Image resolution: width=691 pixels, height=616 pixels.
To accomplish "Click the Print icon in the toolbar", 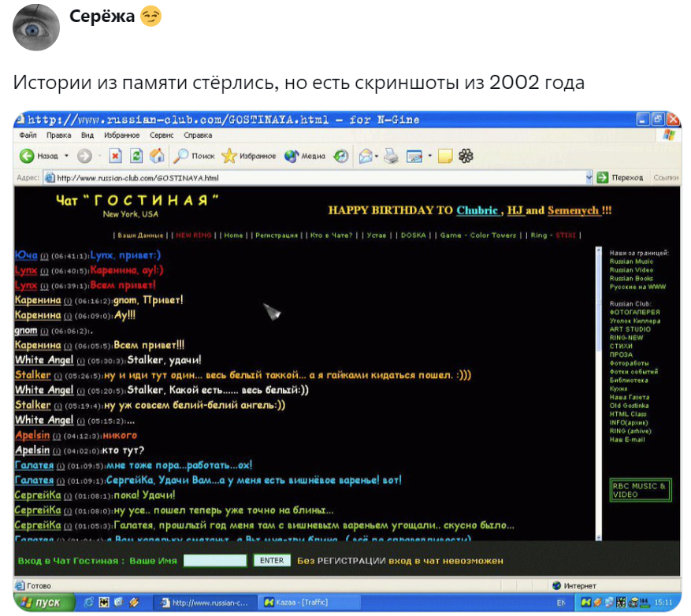I will click(392, 156).
